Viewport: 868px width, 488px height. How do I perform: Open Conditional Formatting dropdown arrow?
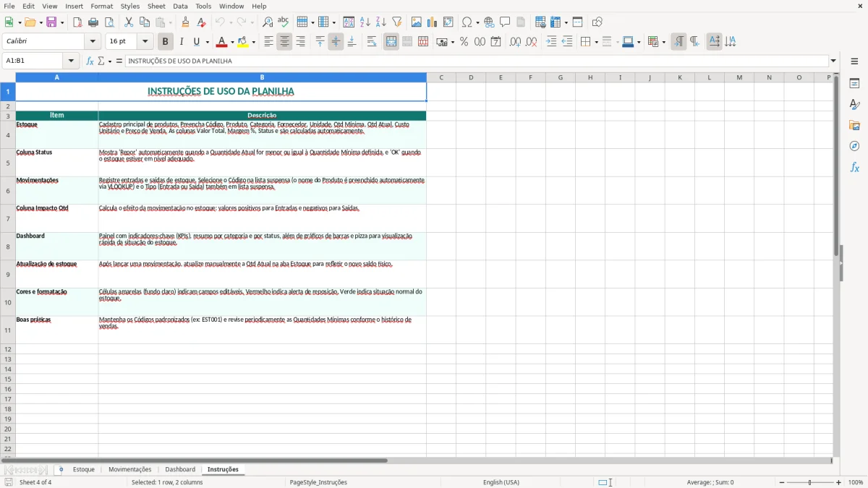[x=663, y=42]
